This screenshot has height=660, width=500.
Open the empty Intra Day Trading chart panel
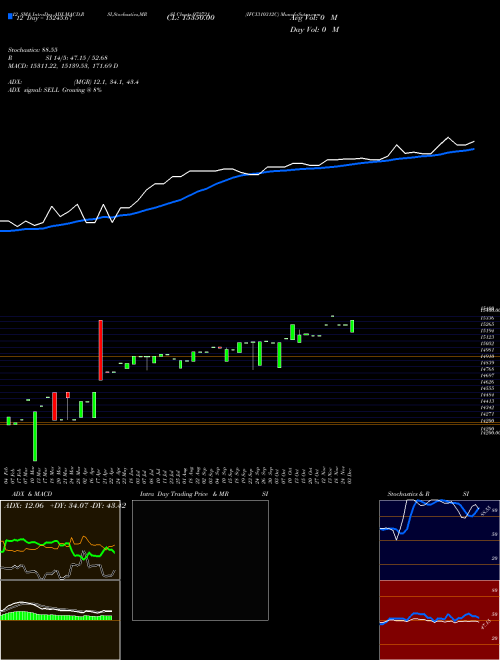[x=200, y=560]
